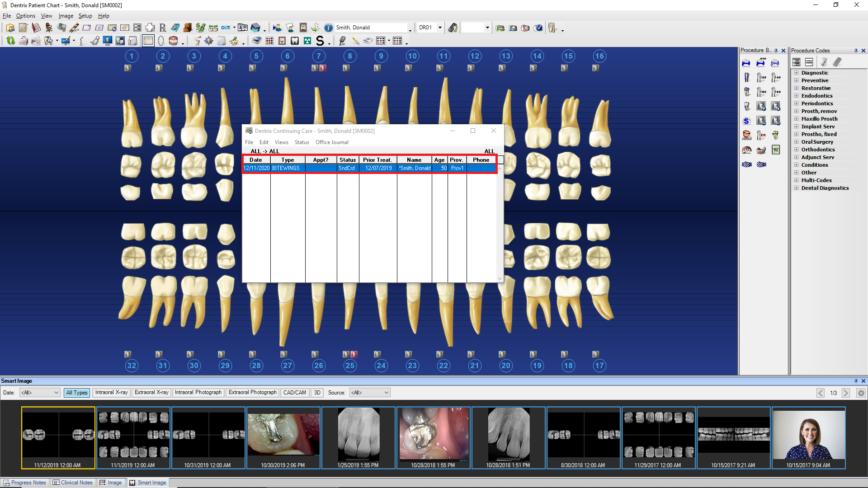868x488 pixels.
Task: Toggle the Intraoral Photograph filter
Action: click(x=198, y=393)
